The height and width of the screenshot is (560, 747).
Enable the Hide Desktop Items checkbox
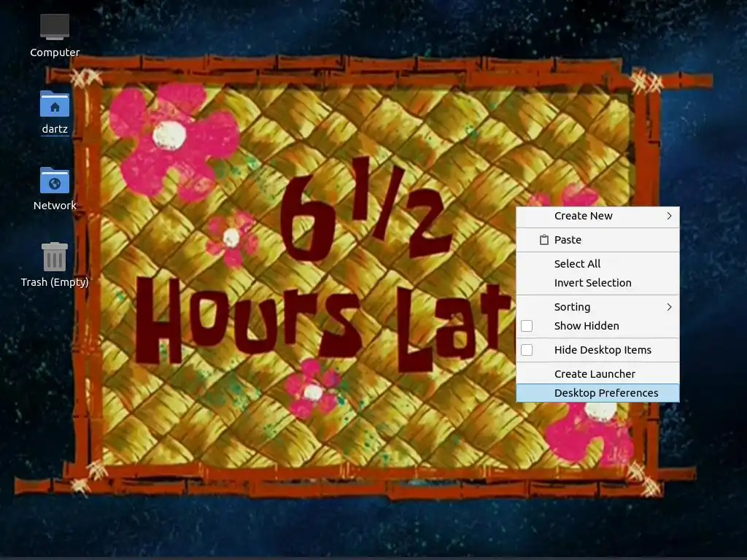(x=527, y=350)
